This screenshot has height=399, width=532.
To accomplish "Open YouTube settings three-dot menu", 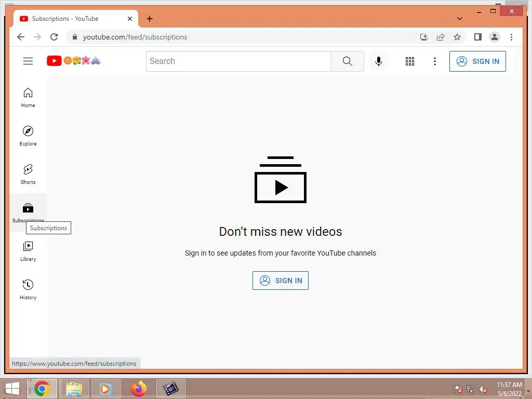I will (435, 61).
